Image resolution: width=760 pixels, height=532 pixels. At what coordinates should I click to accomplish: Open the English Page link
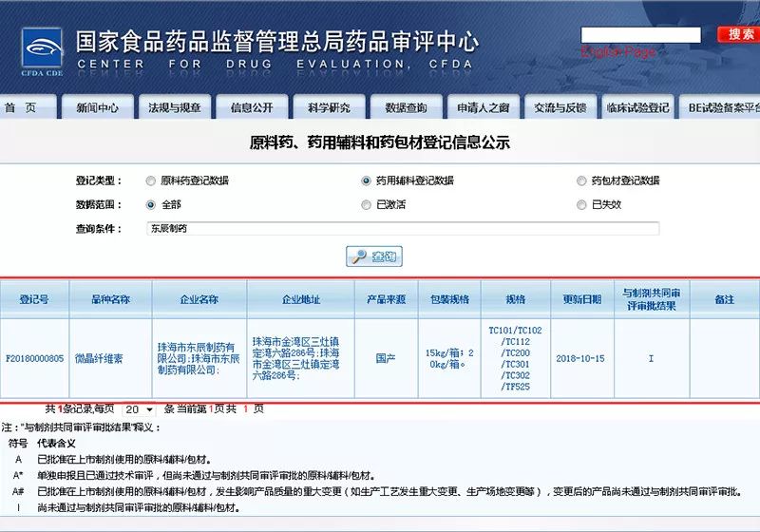coord(618,51)
